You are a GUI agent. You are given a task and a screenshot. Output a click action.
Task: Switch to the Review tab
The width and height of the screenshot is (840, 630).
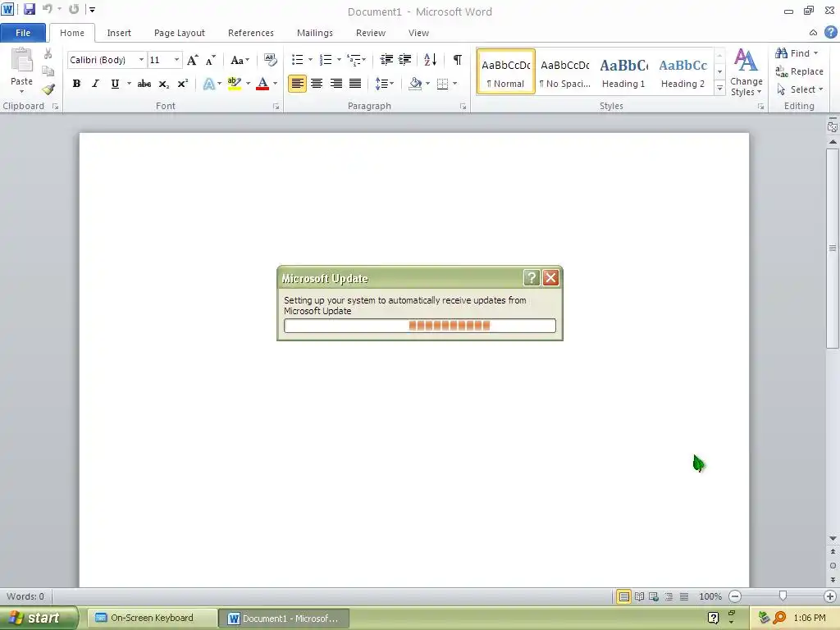click(x=370, y=33)
